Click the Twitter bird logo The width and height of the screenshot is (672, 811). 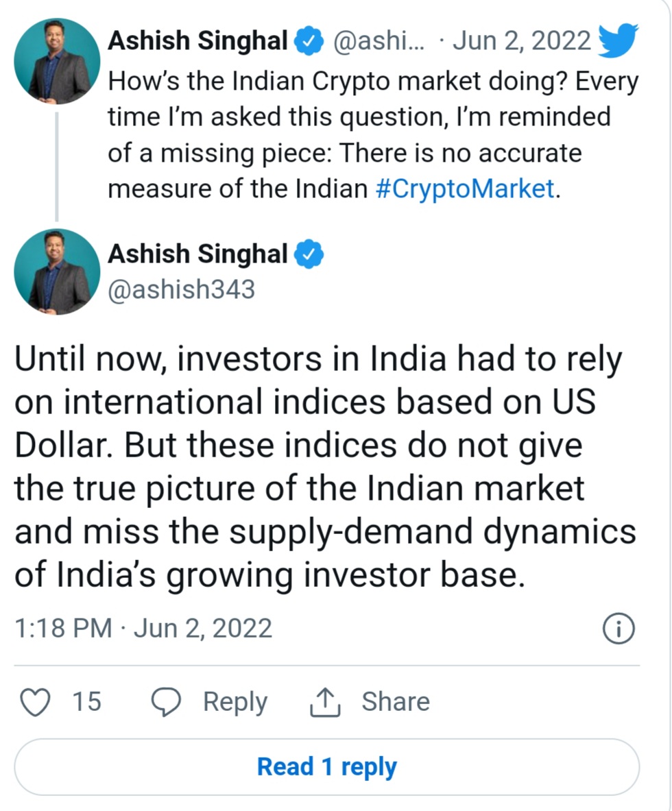tap(619, 41)
